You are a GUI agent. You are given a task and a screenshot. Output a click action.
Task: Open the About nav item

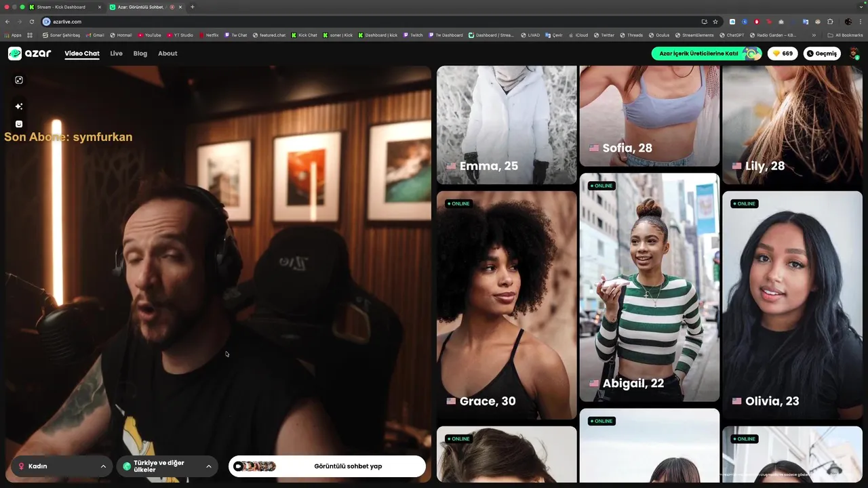click(x=167, y=54)
